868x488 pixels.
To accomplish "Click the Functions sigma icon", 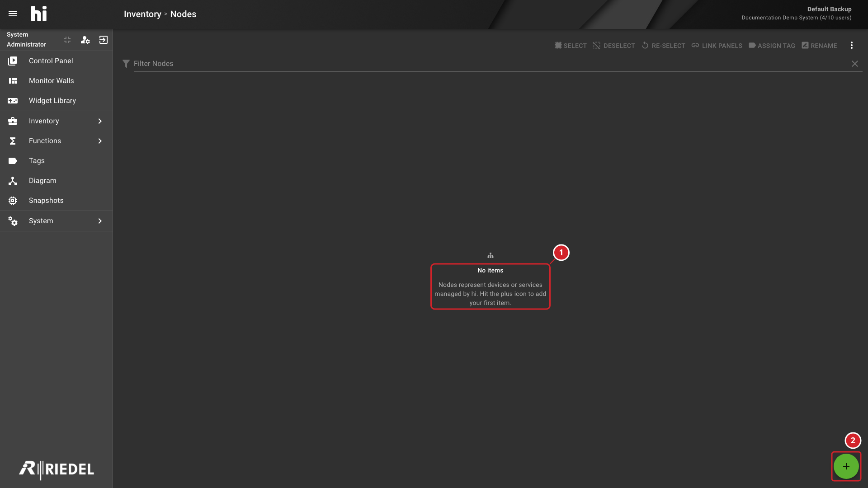I will (x=13, y=141).
